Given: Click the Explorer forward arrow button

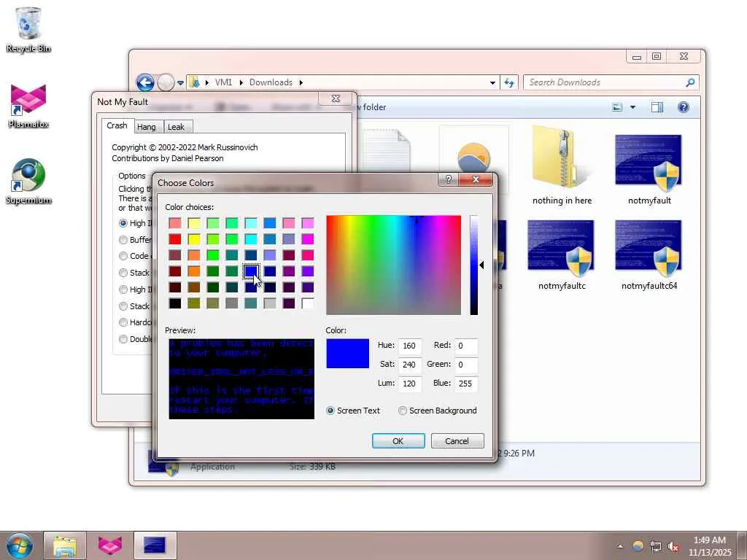Looking at the screenshot, I should [x=166, y=82].
